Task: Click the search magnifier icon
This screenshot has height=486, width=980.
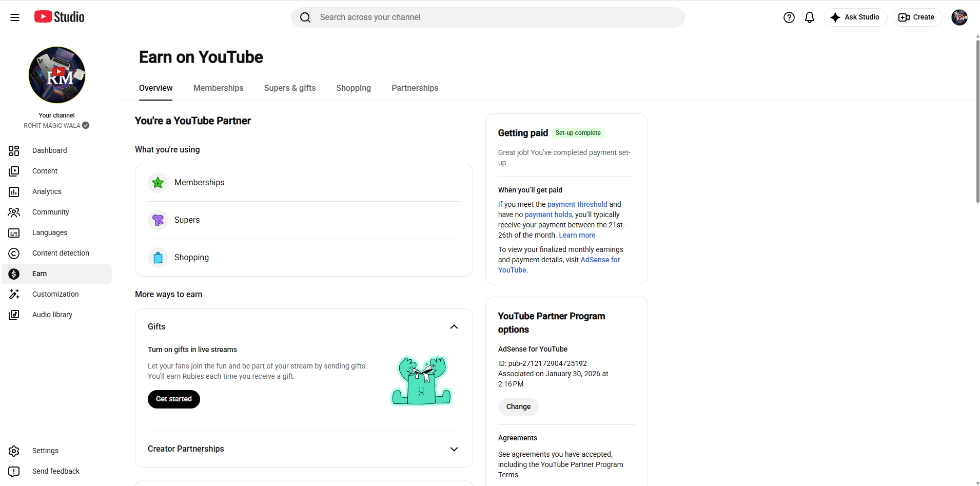Action: coord(305,17)
